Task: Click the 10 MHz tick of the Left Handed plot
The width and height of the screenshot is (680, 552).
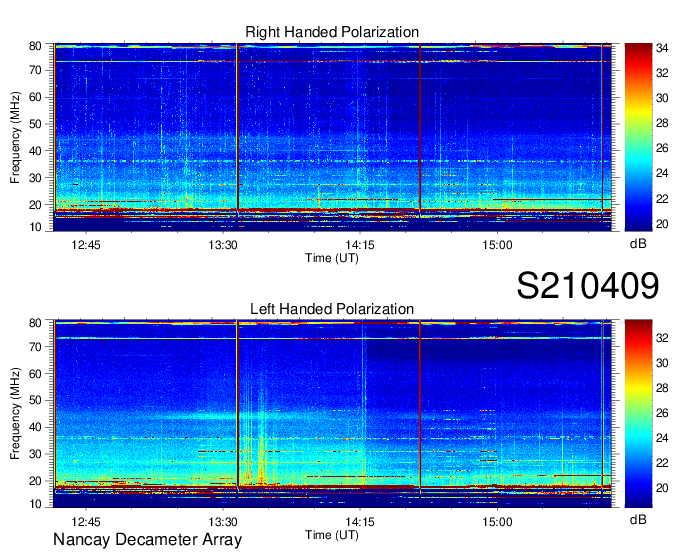Action: (x=35, y=504)
